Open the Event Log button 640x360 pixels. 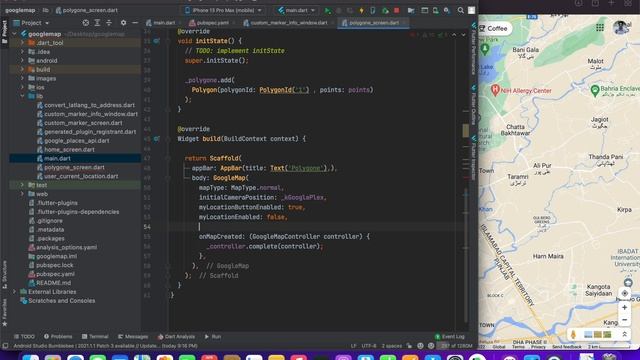pyautogui.click(x=450, y=337)
